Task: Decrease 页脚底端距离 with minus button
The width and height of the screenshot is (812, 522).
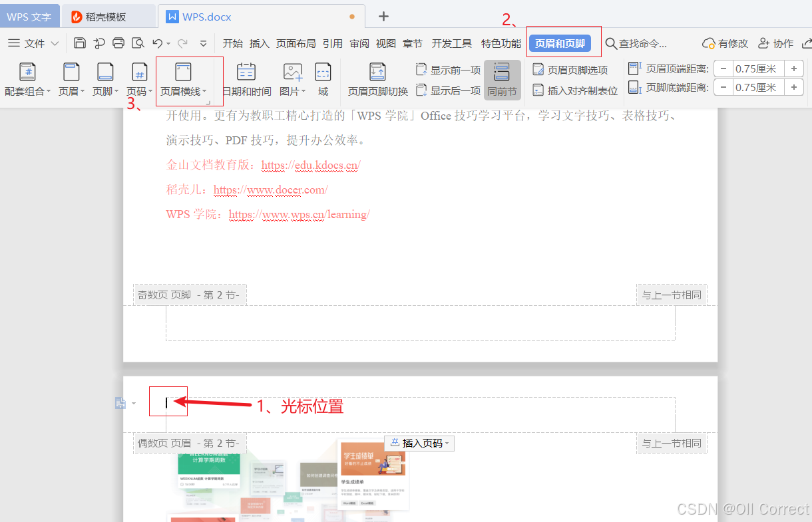Action: (723, 87)
